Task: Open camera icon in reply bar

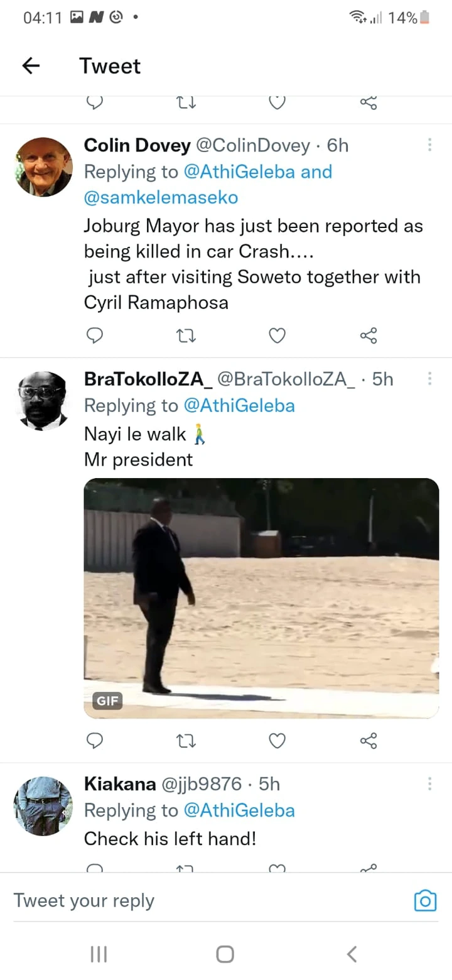Action: click(425, 901)
